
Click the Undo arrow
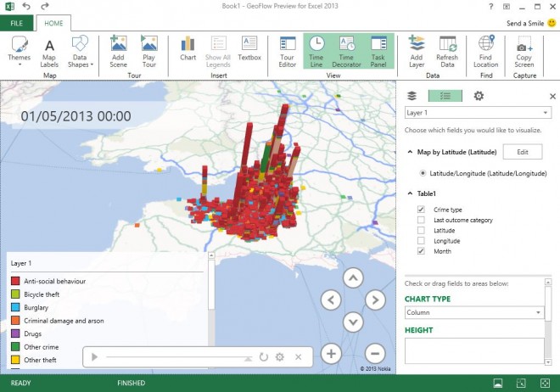click(x=26, y=6)
